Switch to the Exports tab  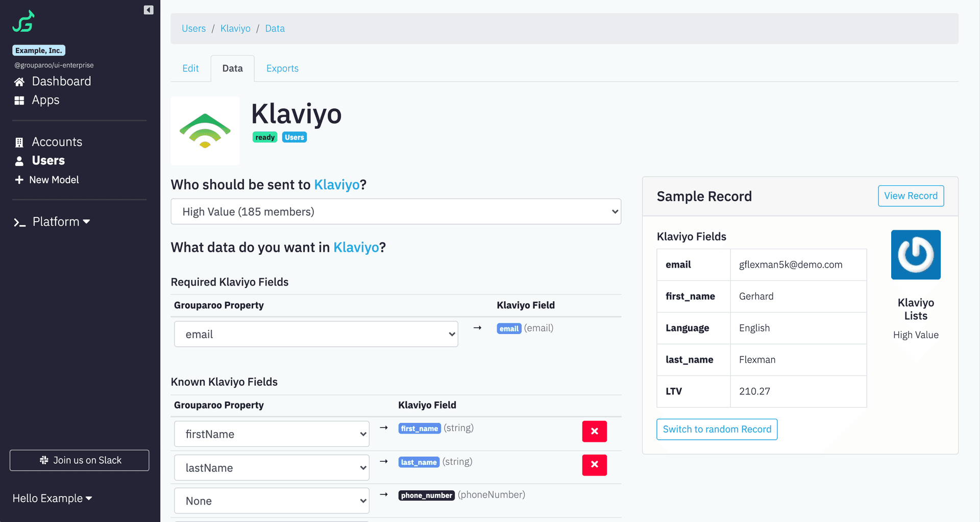(282, 68)
